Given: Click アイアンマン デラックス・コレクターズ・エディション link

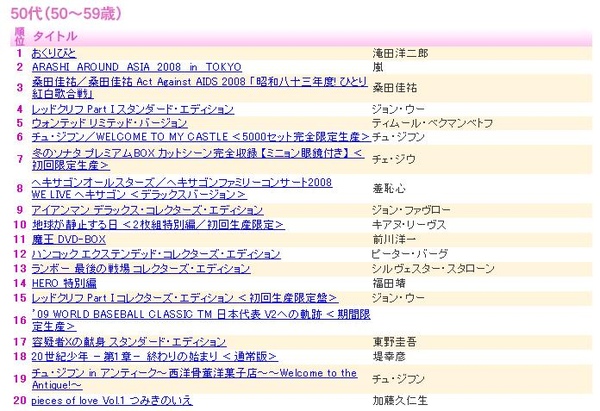Looking at the screenshot, I should (147, 210).
